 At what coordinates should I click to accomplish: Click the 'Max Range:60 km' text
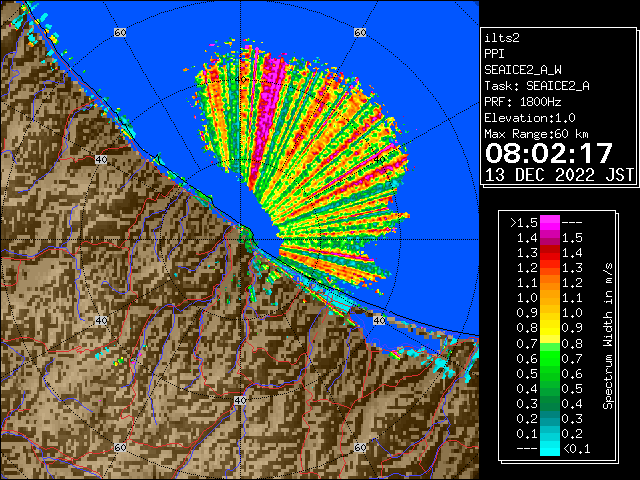(x=536, y=134)
